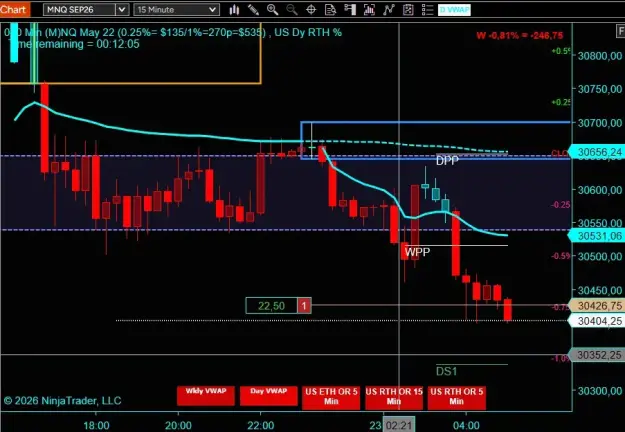This screenshot has height=432, width=625.
Task: Select the WPP pivot label
Action: click(x=417, y=252)
